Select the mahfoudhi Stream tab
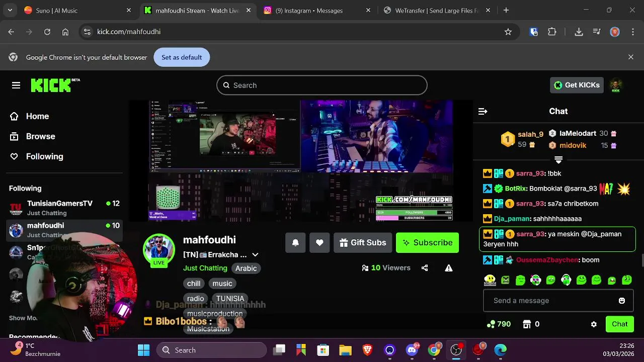 [x=197, y=11]
